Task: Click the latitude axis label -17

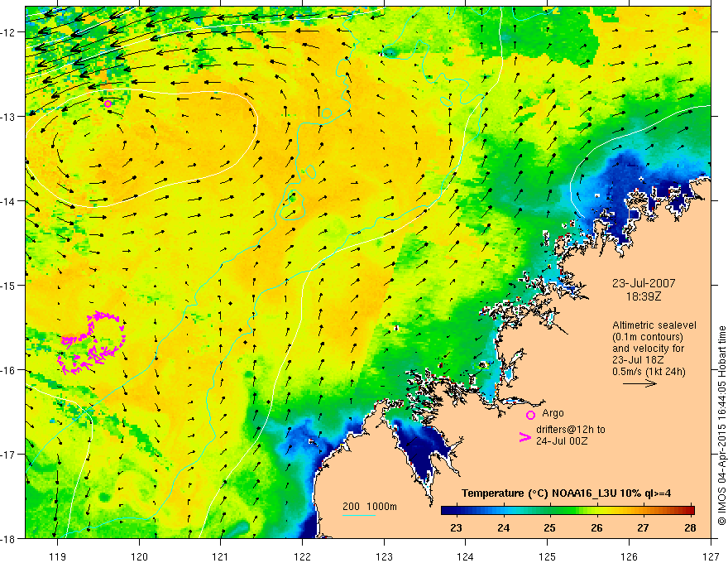Action: coord(9,454)
